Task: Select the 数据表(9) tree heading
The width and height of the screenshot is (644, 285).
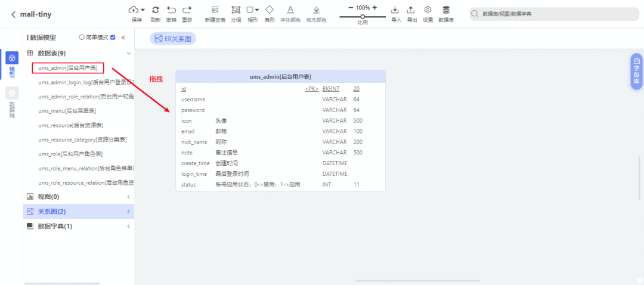Action: (52, 54)
